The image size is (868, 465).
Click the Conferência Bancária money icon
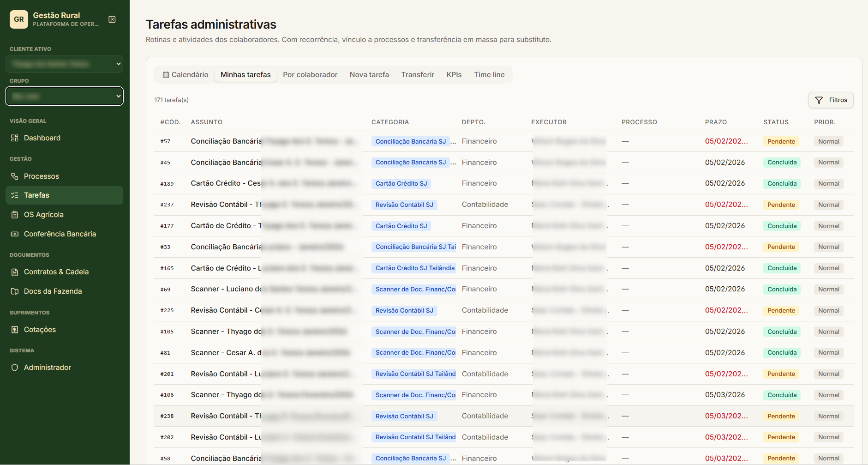(15, 234)
